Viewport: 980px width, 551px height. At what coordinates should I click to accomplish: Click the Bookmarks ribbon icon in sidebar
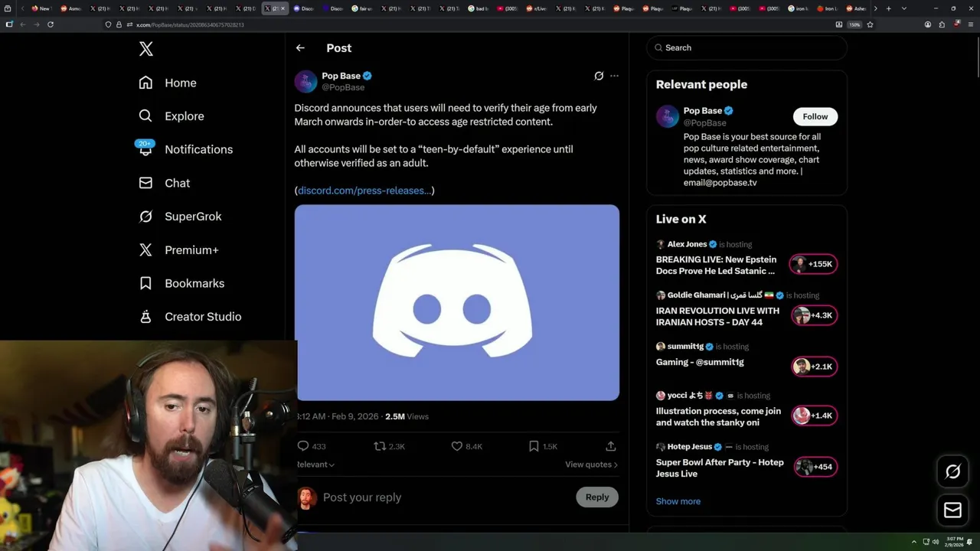(x=145, y=283)
